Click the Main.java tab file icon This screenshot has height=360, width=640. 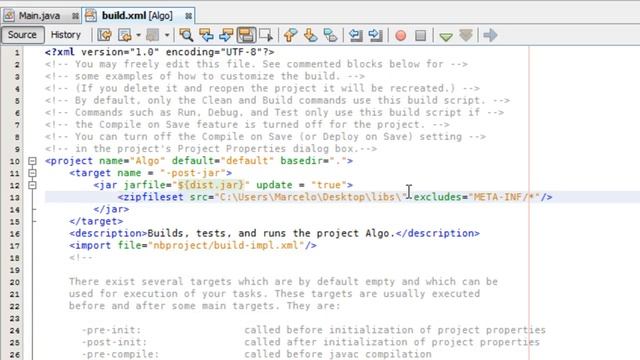[9, 16]
